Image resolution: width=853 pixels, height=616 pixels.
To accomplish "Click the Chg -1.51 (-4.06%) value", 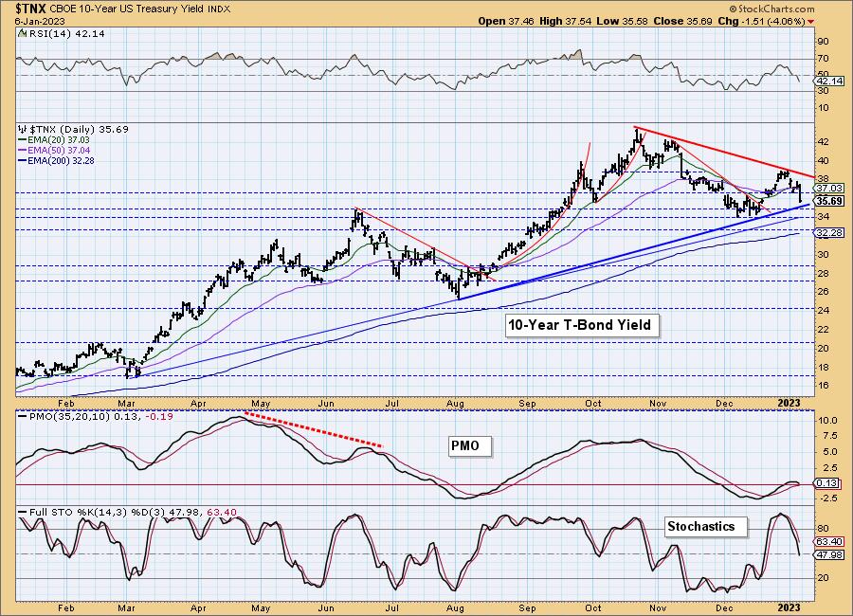I will point(761,21).
